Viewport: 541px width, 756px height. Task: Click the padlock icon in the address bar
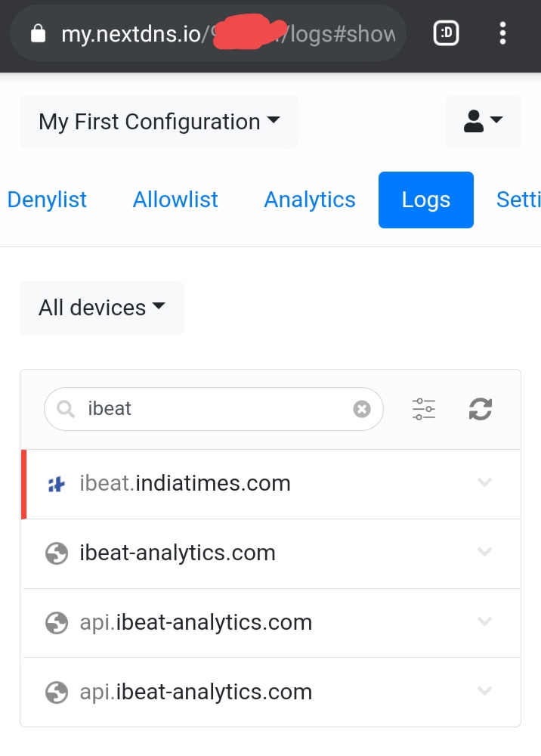[39, 33]
